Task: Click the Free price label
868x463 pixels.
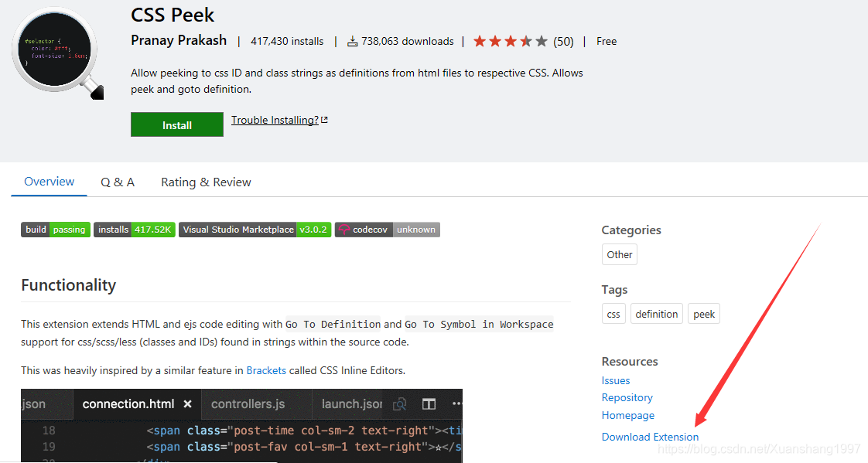Action: point(607,42)
